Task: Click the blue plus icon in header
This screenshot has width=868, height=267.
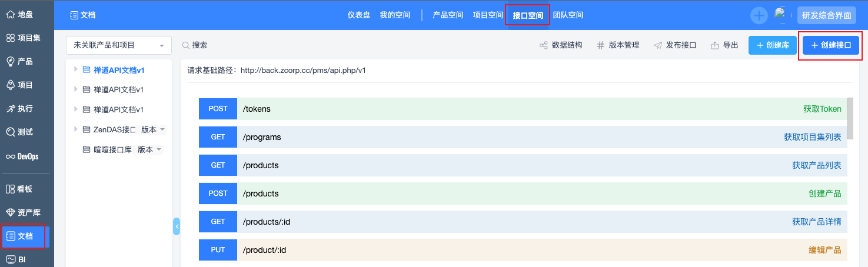Action: click(x=759, y=15)
